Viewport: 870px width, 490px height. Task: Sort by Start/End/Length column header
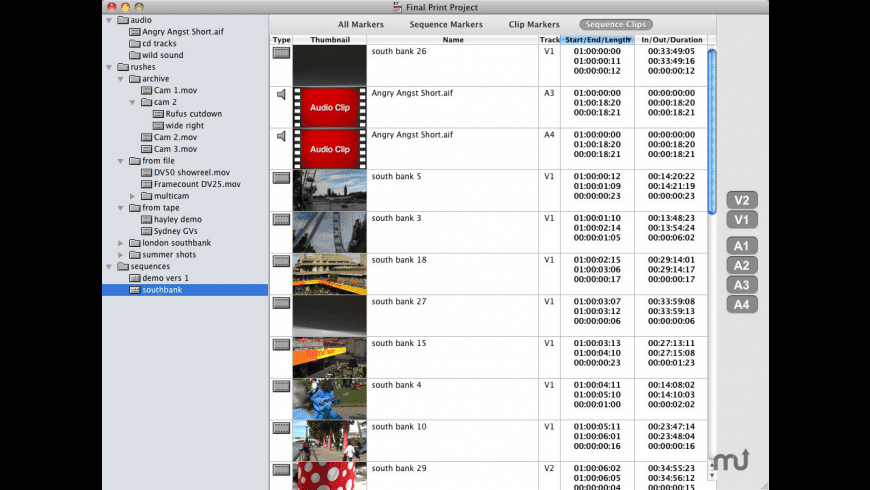tap(598, 40)
